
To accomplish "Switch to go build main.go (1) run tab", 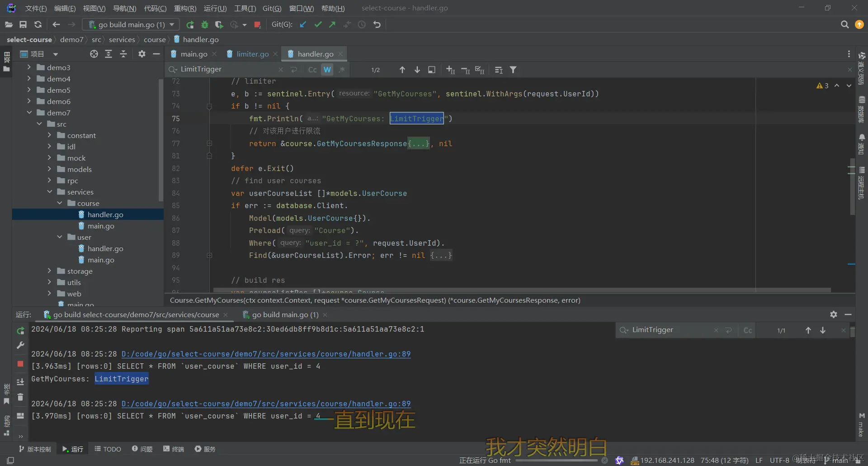I will point(285,314).
